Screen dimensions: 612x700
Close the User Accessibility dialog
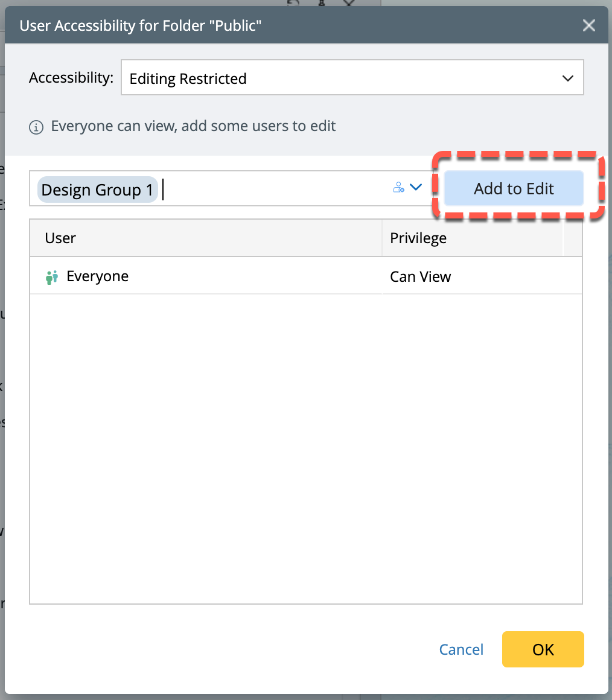point(588,25)
